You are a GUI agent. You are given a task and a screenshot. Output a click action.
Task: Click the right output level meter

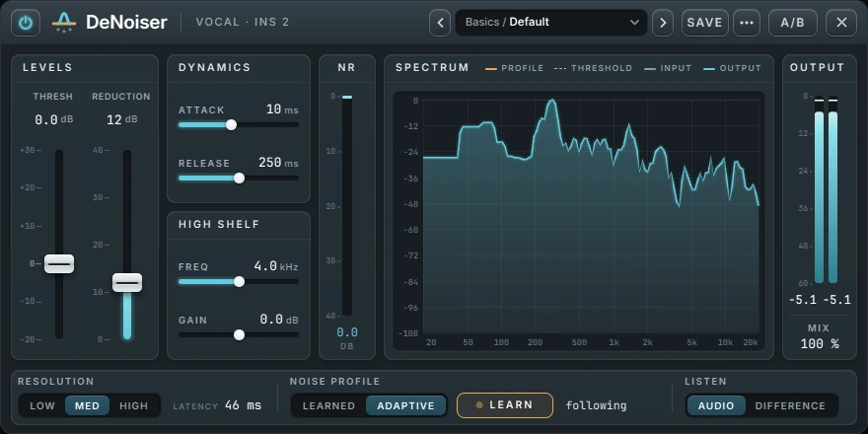[832, 189]
